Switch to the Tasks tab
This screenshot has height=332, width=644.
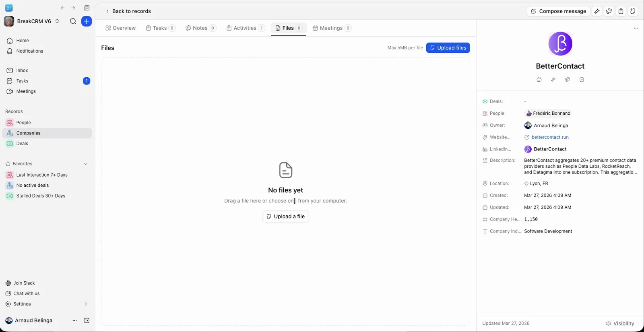pyautogui.click(x=160, y=28)
